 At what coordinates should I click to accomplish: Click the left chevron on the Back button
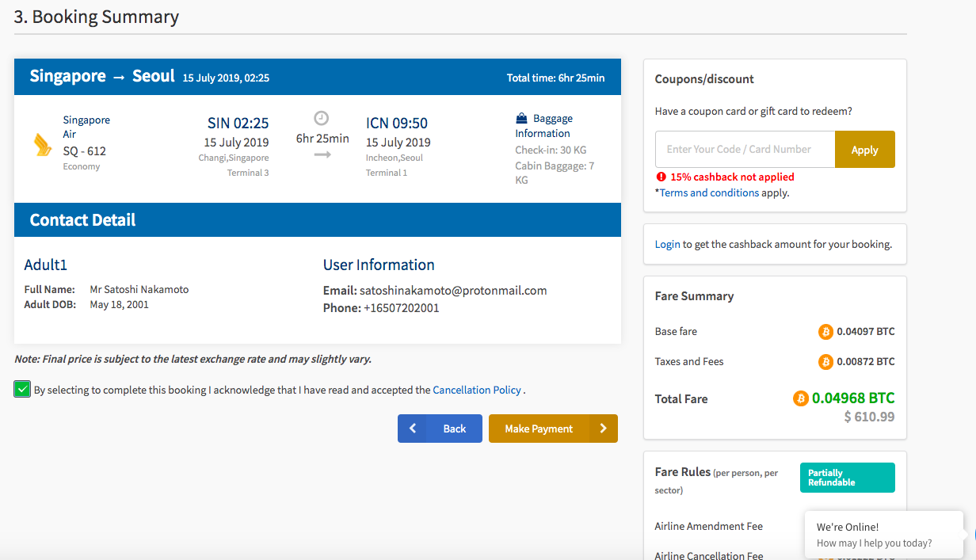click(x=413, y=429)
